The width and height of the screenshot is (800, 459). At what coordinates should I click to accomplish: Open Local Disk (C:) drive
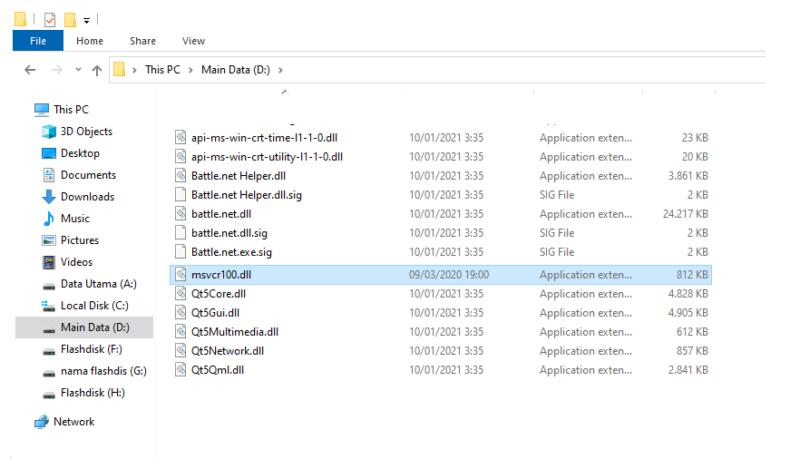pyautogui.click(x=94, y=305)
